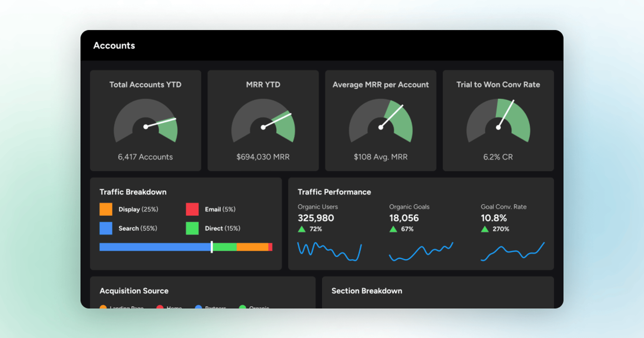
Task: Expand the Traffic Performance panel
Action: tap(334, 192)
